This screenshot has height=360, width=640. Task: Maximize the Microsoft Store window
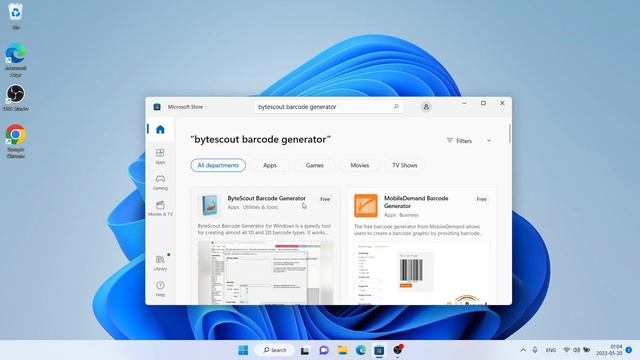click(483, 103)
